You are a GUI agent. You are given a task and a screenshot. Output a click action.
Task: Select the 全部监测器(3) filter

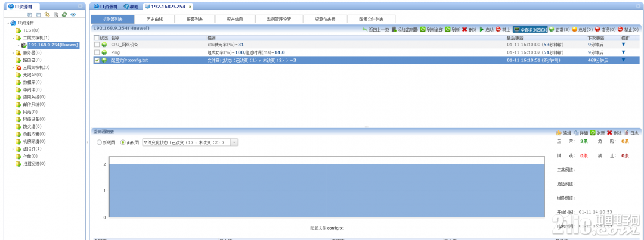[530, 30]
